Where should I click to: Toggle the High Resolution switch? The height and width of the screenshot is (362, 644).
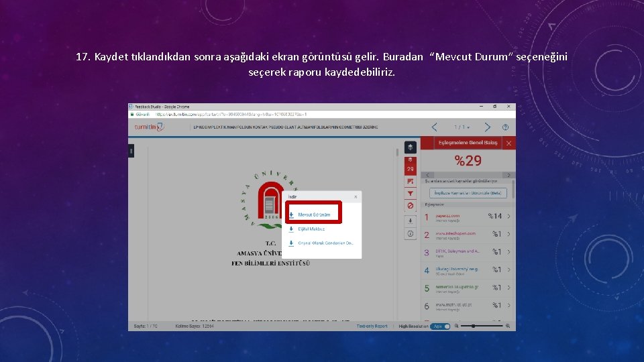440,326
